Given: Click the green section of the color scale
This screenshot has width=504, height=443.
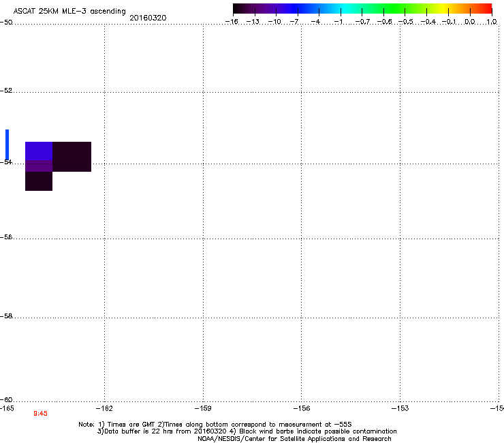Looking at the screenshot, I should [x=394, y=9].
